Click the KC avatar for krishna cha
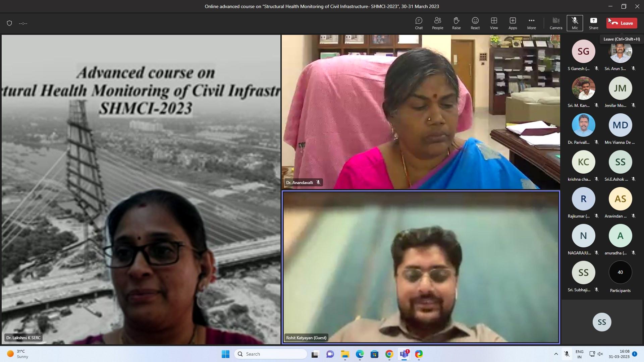Screen dimensions: 644x362 pos(583,162)
